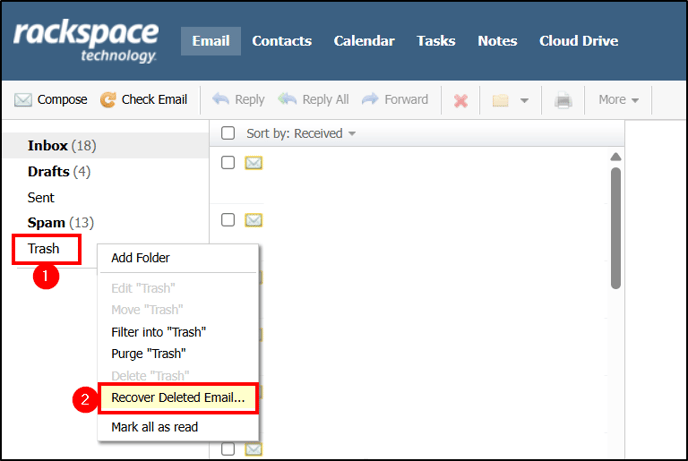
Task: Toggle the select-all checkbox beside Sort by
Action: click(x=228, y=133)
